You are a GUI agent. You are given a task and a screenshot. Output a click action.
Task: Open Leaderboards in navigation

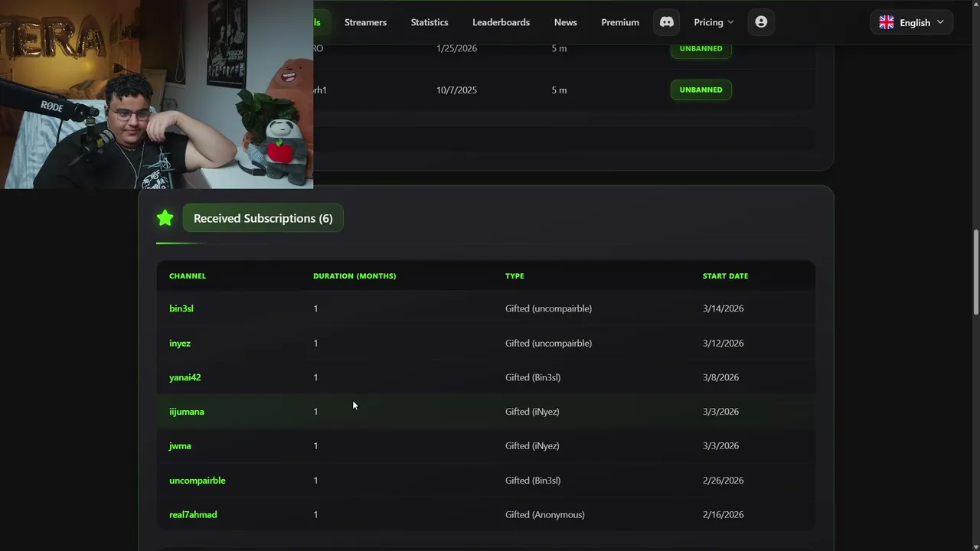click(501, 22)
